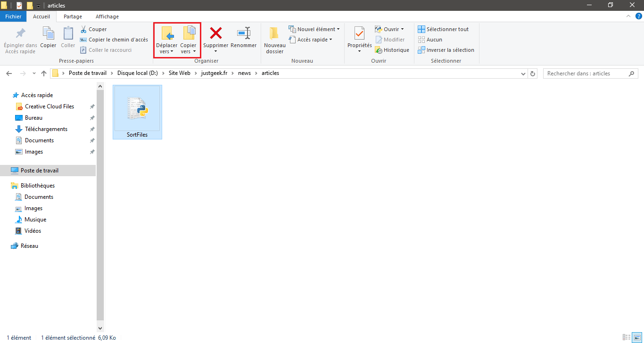This screenshot has width=644, height=343.
Task: Open the Fichier menu
Action: click(13, 16)
